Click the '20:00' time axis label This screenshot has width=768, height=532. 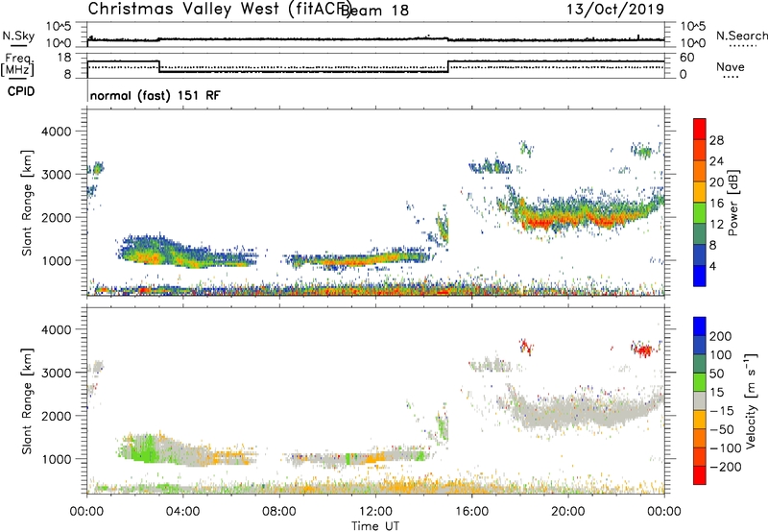pos(568,512)
